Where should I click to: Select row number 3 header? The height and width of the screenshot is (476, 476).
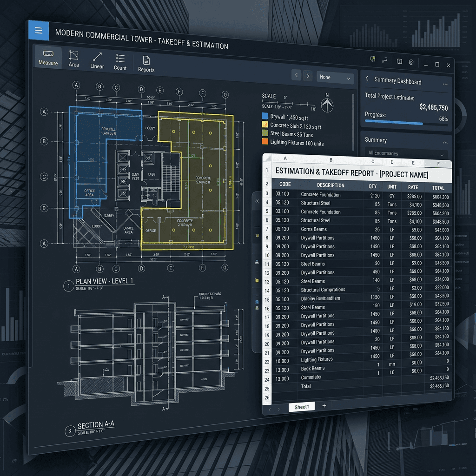tap(267, 193)
